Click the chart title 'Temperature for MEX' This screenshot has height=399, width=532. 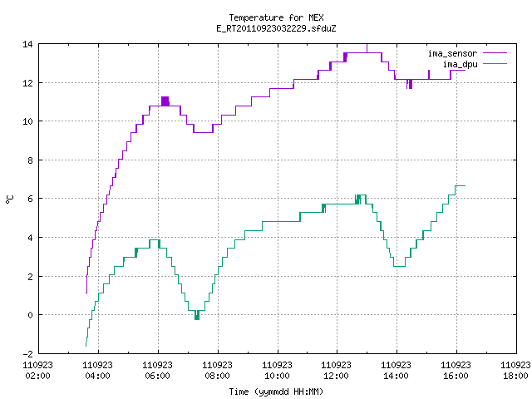[276, 17]
